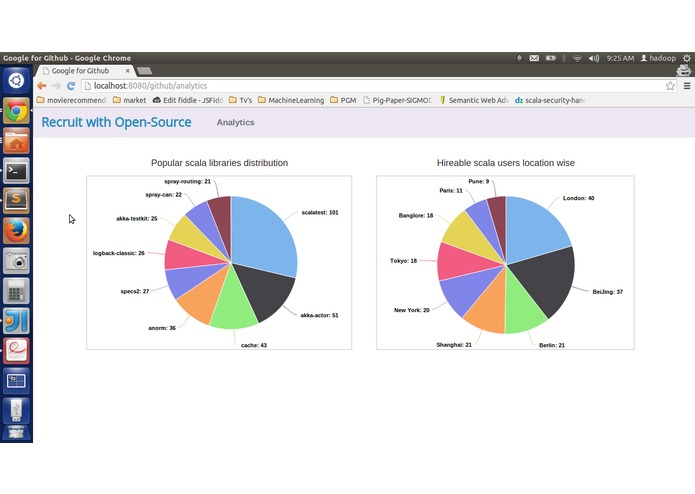
Task: Click 'Hireable scala users location wise' title
Action: (506, 163)
